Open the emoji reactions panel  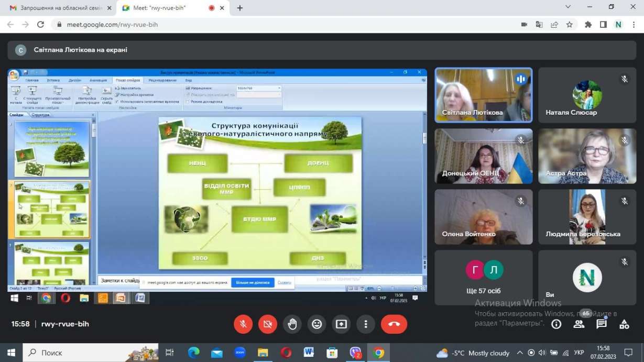(x=316, y=324)
